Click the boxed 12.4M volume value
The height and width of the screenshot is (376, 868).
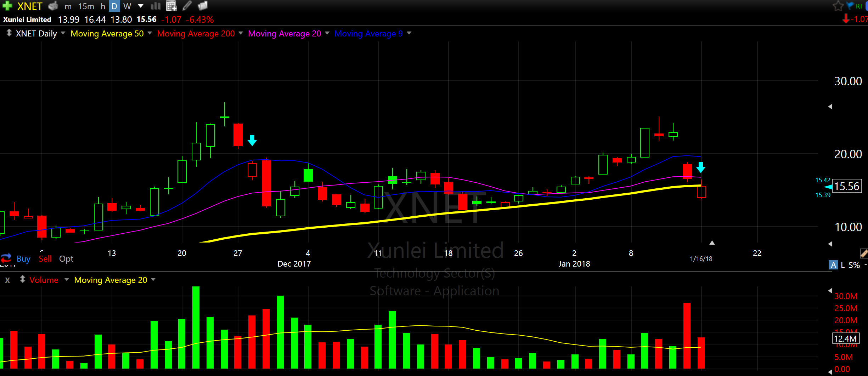point(845,338)
